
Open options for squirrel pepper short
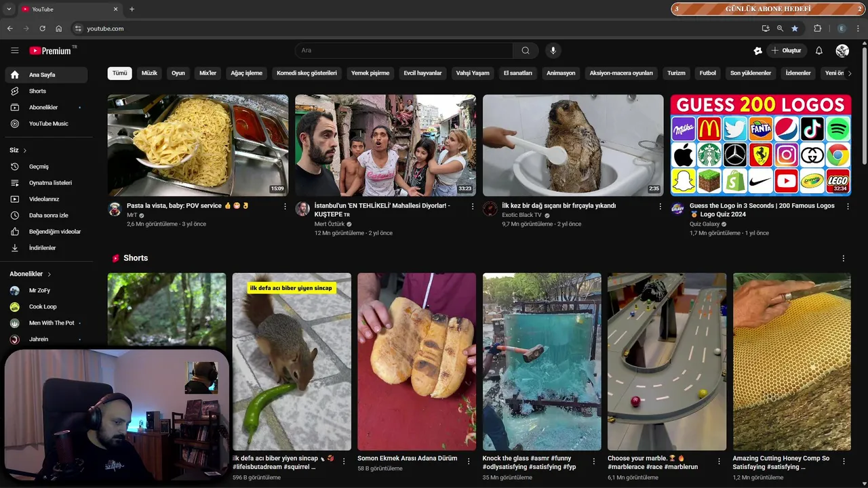tap(344, 462)
